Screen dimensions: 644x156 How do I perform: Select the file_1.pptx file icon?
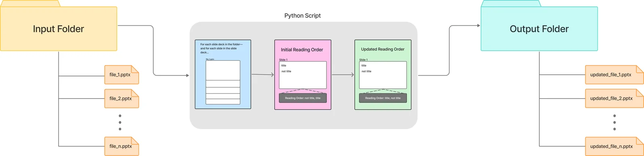tap(122, 75)
